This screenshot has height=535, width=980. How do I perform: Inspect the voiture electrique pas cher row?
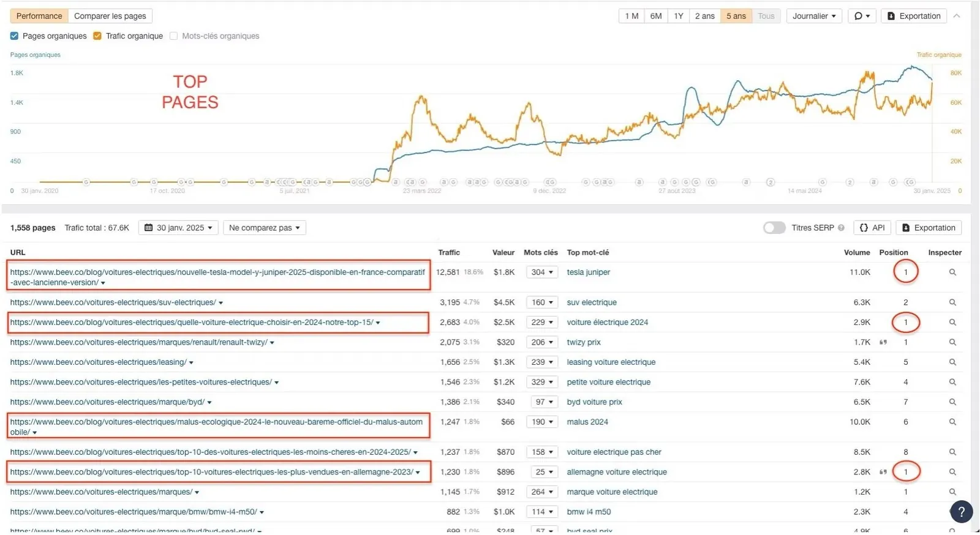952,452
